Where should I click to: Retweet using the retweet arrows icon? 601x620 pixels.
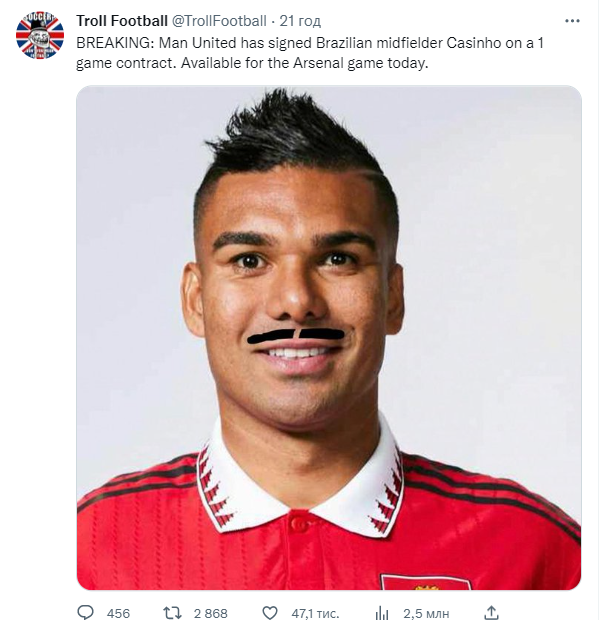pyautogui.click(x=172, y=612)
